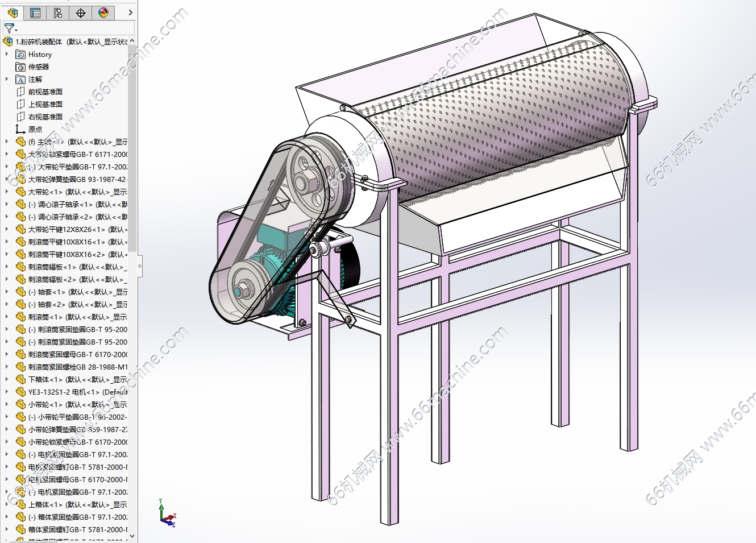Click the panel collapse handle on the splitter
Viewport: 756px width, 543px height.
point(139,266)
